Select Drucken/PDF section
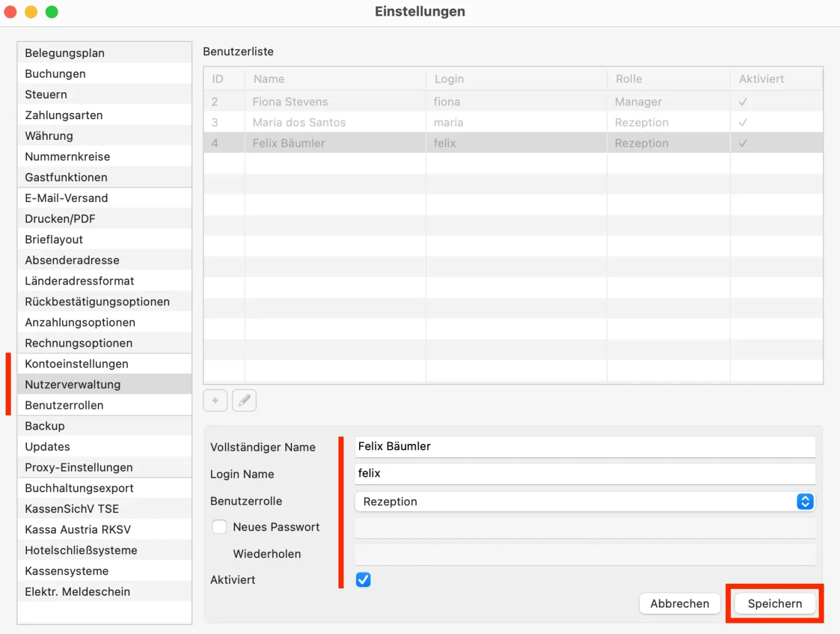This screenshot has width=840, height=634. coord(105,218)
